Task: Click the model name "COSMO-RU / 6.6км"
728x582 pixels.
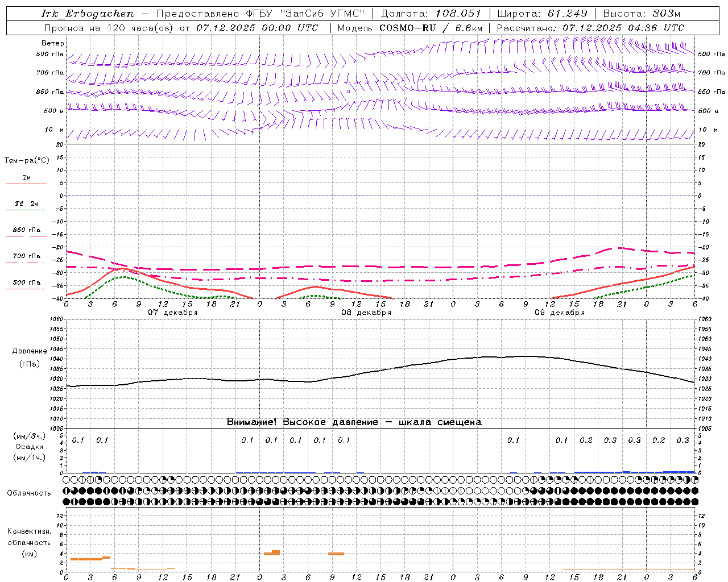Action: pyautogui.click(x=431, y=28)
